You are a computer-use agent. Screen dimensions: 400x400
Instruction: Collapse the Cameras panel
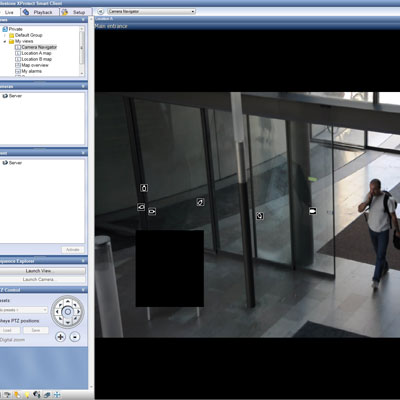click(83, 86)
